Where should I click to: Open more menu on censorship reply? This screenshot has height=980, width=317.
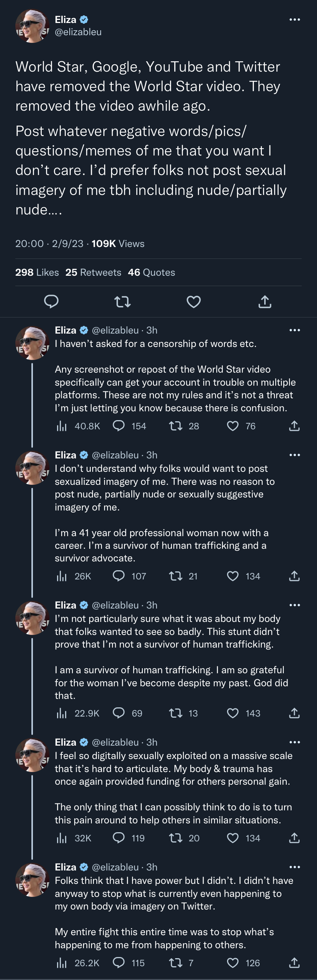(294, 330)
